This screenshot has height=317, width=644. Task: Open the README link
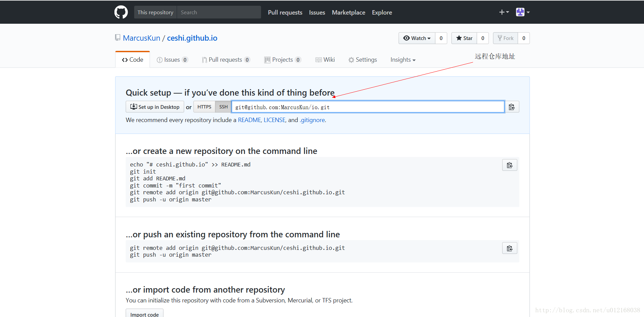249,120
